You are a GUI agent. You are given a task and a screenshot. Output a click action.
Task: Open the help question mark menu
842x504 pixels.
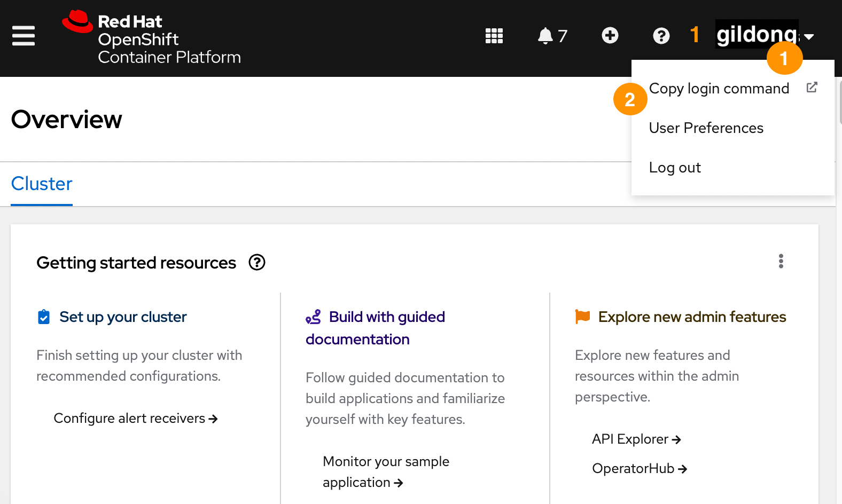coord(661,36)
